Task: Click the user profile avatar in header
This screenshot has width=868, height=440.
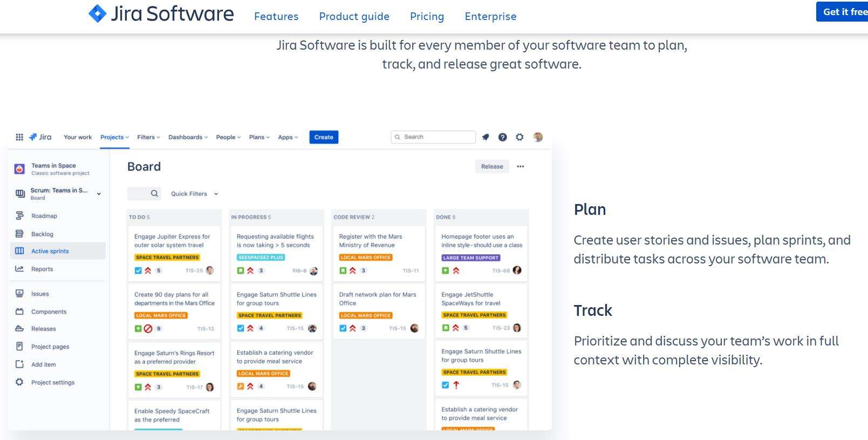Action: point(538,137)
